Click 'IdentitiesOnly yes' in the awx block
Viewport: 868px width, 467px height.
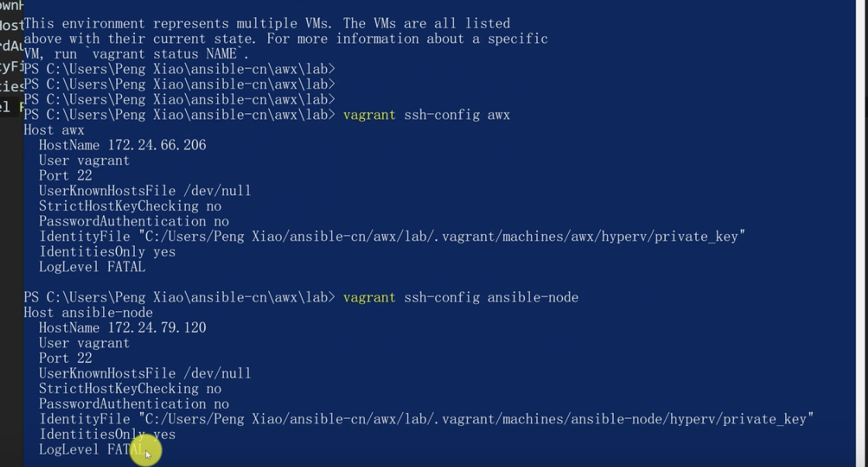[107, 252]
